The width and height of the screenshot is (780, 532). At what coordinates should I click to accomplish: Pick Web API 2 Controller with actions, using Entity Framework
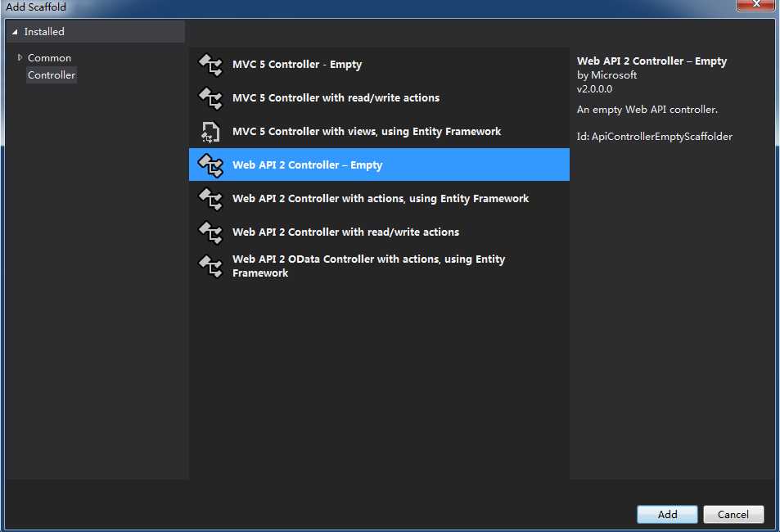coord(379,199)
